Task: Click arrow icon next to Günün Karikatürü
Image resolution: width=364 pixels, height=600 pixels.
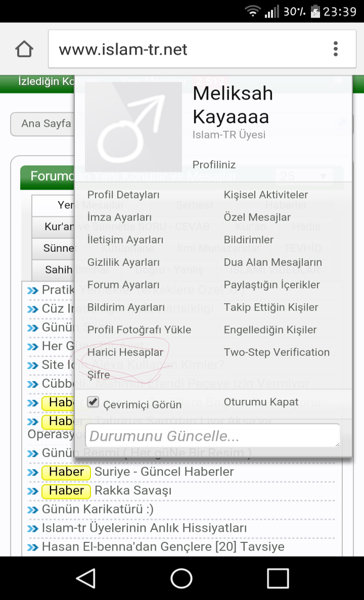Action: click(x=33, y=510)
